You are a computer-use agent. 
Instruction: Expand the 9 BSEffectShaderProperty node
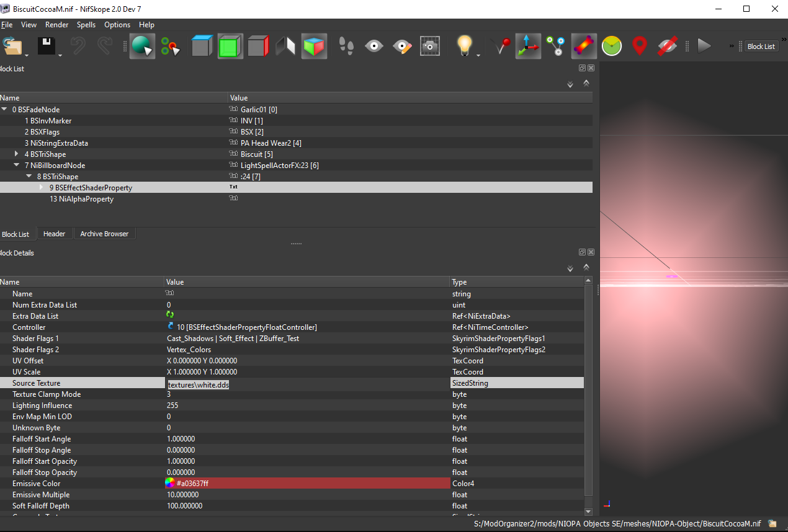pyautogui.click(x=42, y=188)
